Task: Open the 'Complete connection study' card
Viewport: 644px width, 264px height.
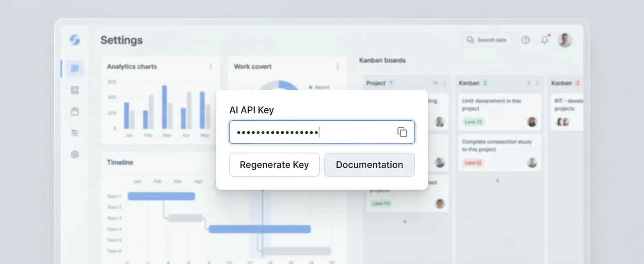Action: point(499,153)
